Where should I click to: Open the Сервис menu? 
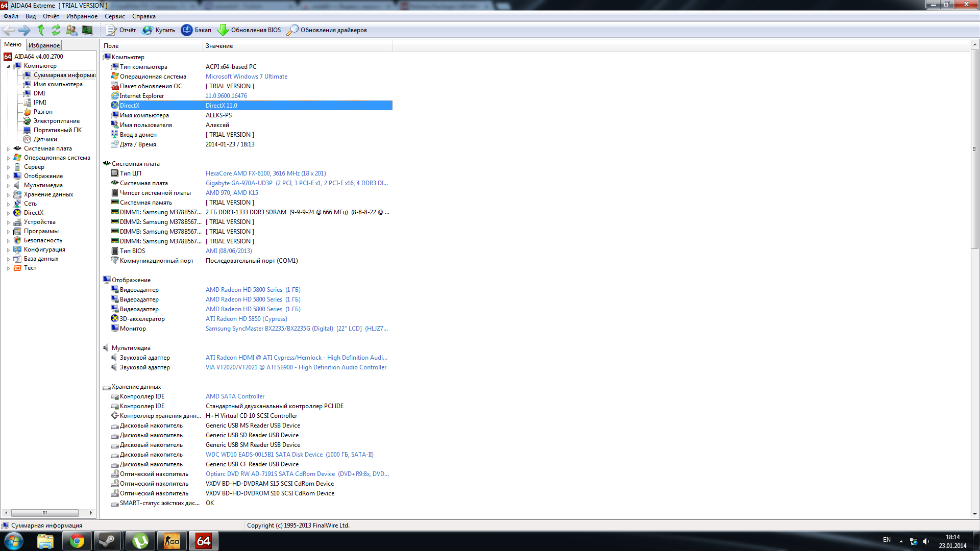(x=115, y=16)
